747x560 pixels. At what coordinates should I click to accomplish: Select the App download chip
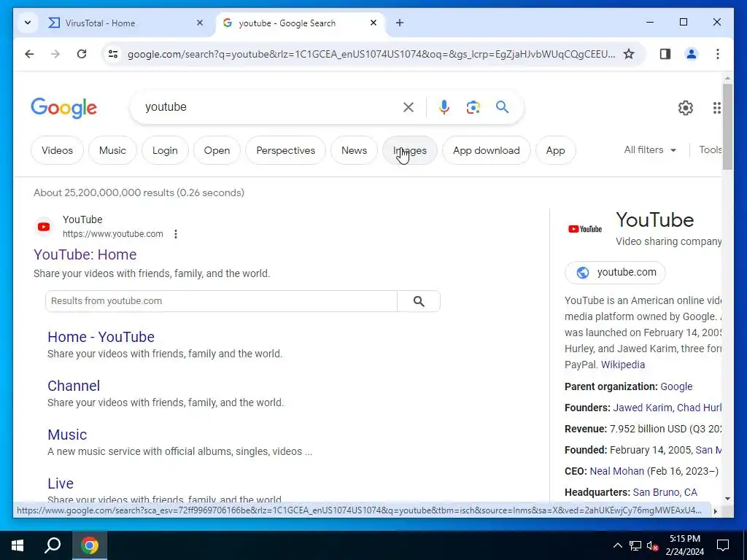(x=487, y=150)
